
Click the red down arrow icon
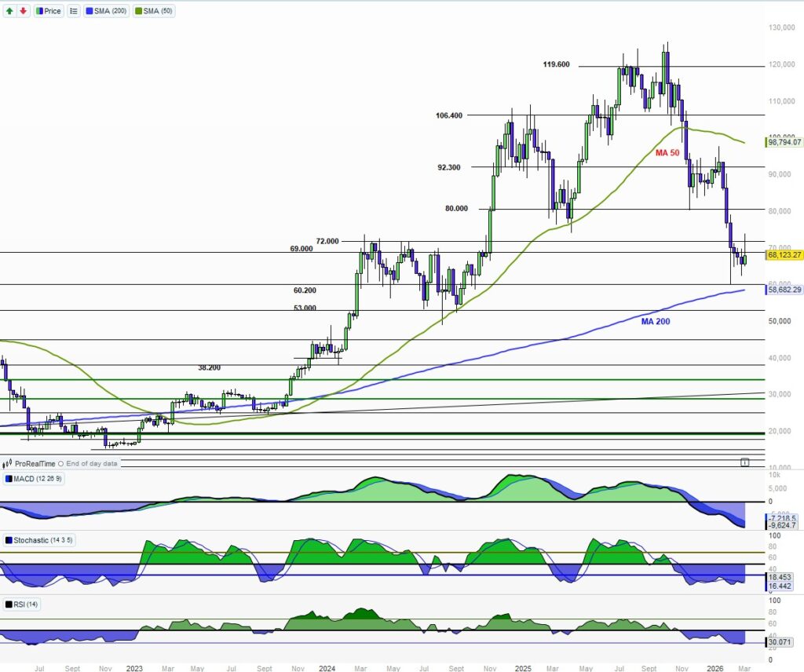coord(23,11)
